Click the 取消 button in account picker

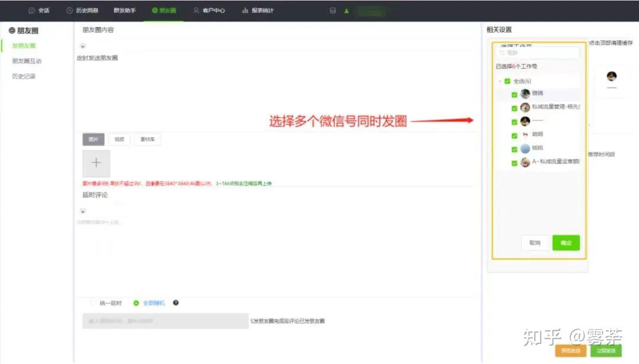pos(535,243)
